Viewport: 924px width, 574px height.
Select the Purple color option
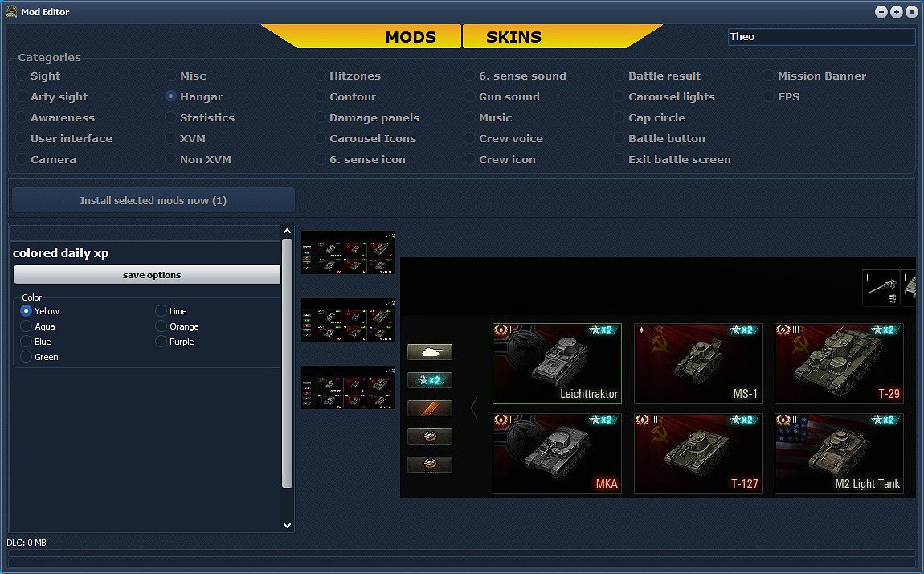[x=161, y=341]
